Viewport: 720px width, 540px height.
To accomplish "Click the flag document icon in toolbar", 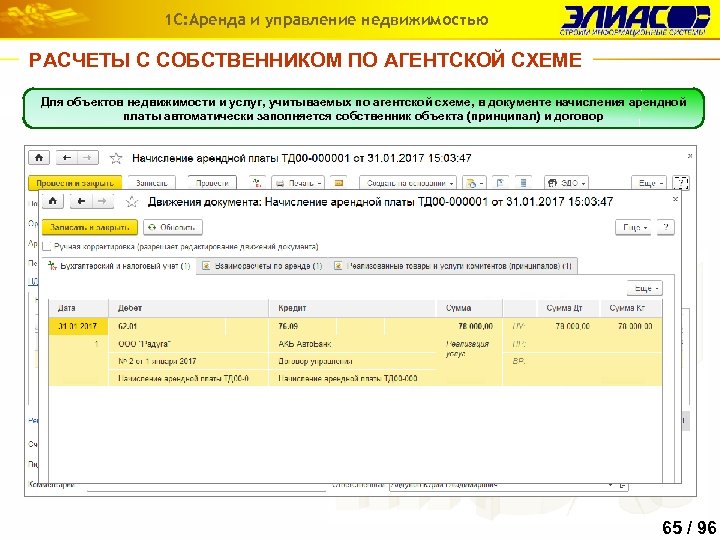I will coord(501,183).
